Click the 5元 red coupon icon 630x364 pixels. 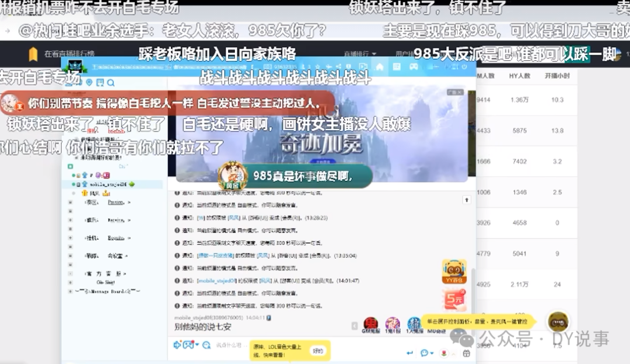454,299
